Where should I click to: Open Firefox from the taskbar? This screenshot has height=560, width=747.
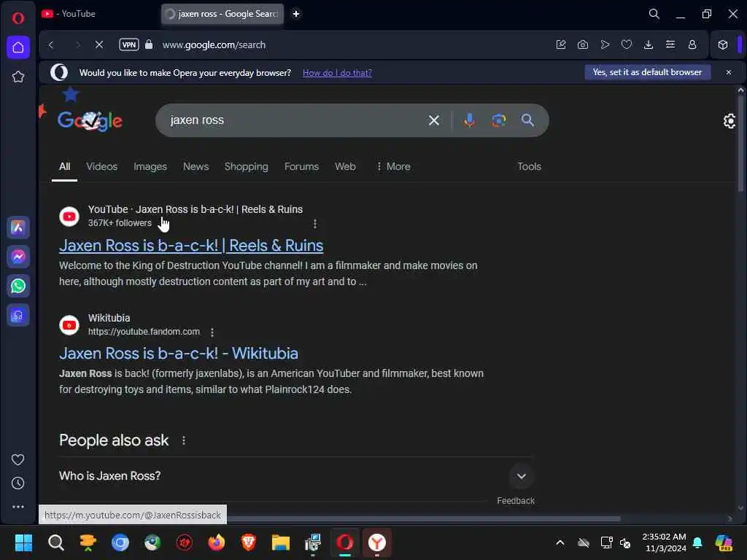[x=216, y=542]
